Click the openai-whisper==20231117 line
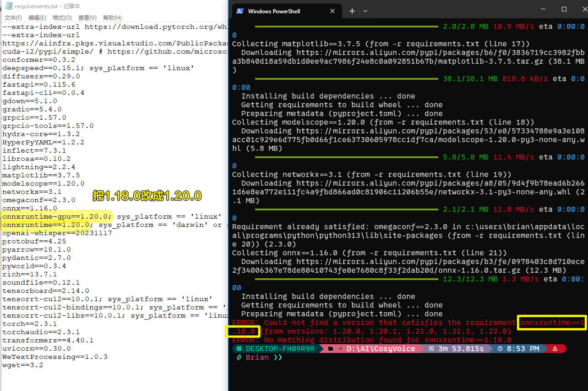Image resolution: width=588 pixels, height=391 pixels. [x=57, y=233]
